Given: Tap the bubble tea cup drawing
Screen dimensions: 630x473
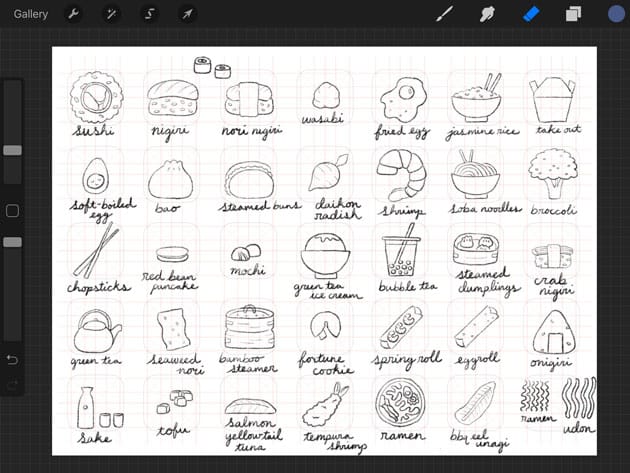Looking at the screenshot, I should pyautogui.click(x=401, y=250).
